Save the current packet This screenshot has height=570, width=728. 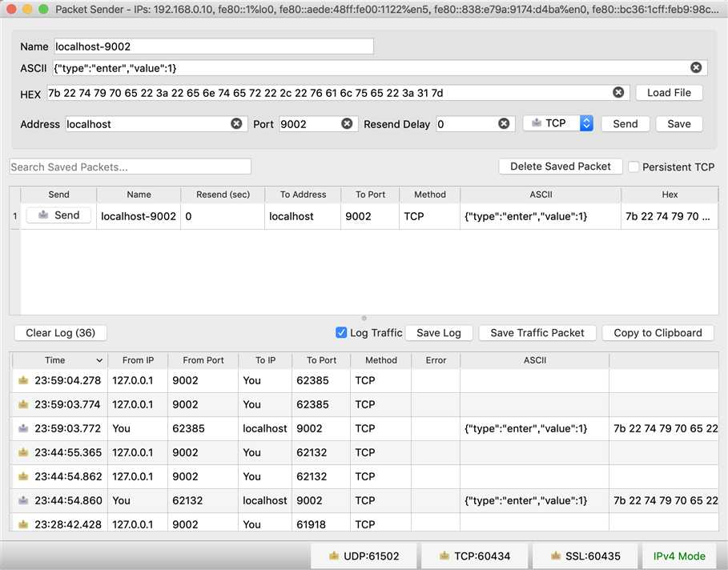pos(679,124)
